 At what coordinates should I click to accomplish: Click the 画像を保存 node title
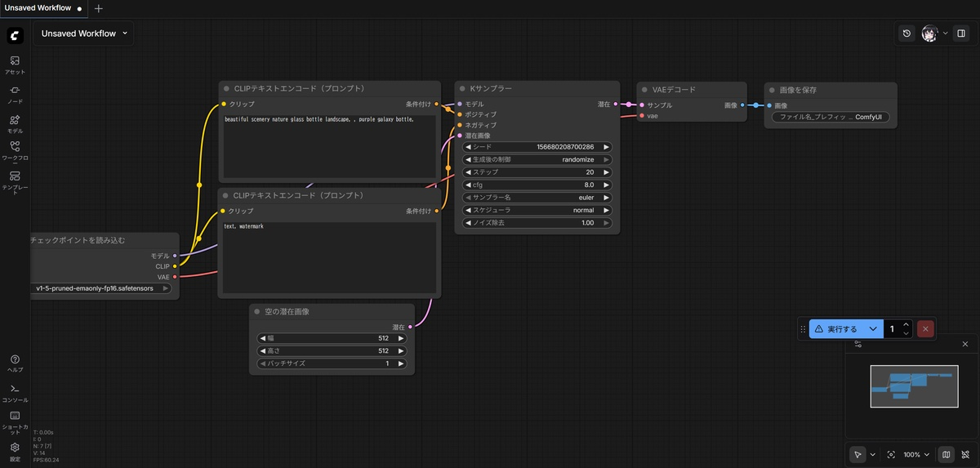798,90
